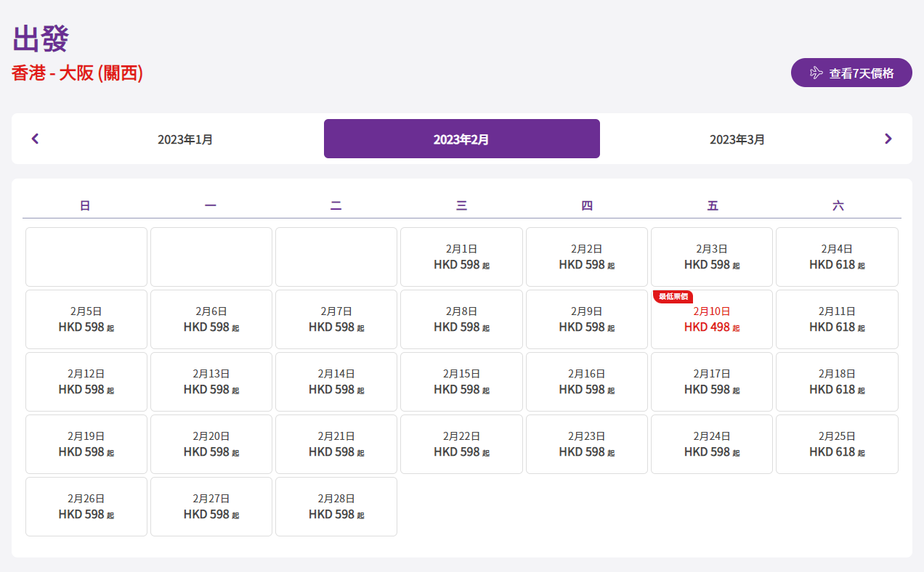Click the previous month left arrow
Viewport: 924px width, 572px height.
[x=35, y=139]
